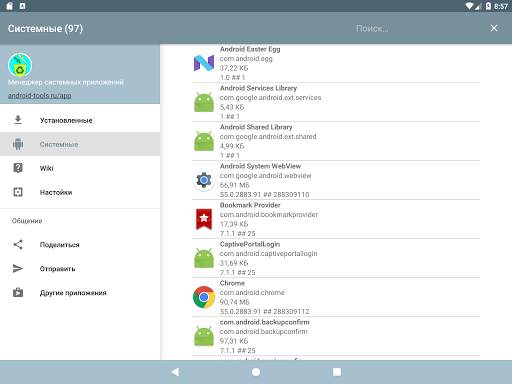Click the download icon beside Установленные
The width and height of the screenshot is (512, 384).
click(x=18, y=120)
